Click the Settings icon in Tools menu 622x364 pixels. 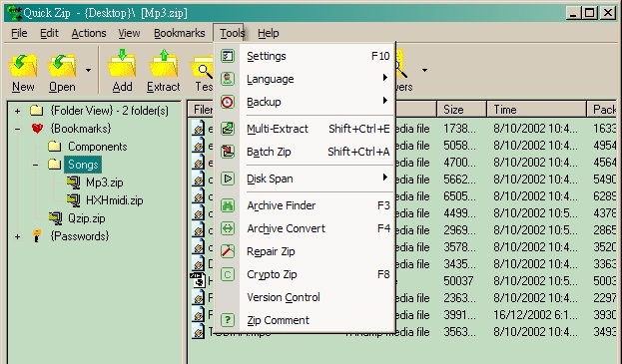tap(228, 56)
